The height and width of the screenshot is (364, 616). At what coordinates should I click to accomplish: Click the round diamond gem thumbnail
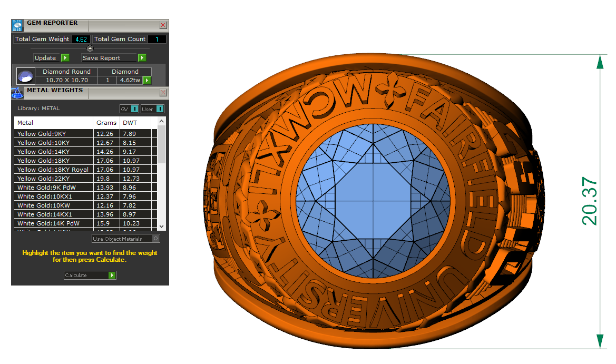pyautogui.click(x=25, y=76)
